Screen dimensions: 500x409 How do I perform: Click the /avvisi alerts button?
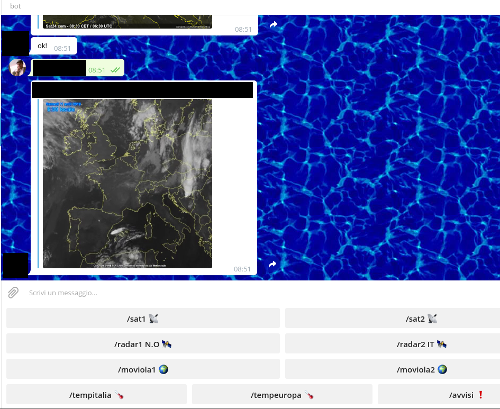coord(439,395)
